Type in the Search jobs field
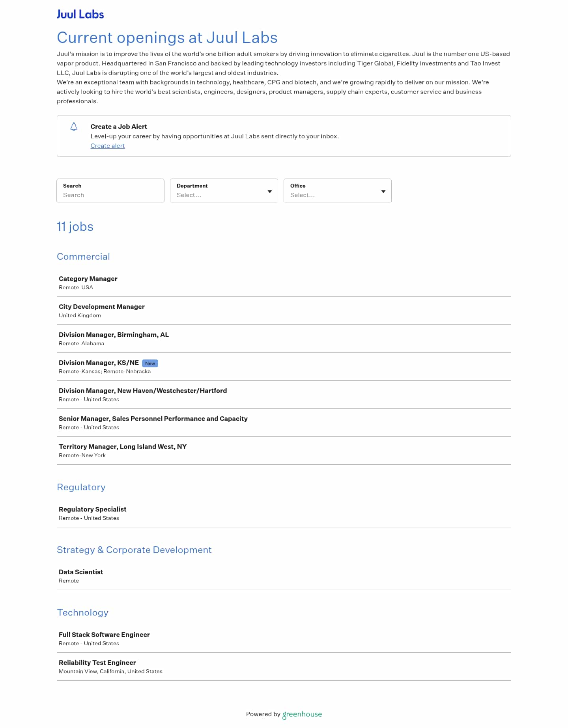Image resolution: width=568 pixels, height=728 pixels. coord(110,195)
